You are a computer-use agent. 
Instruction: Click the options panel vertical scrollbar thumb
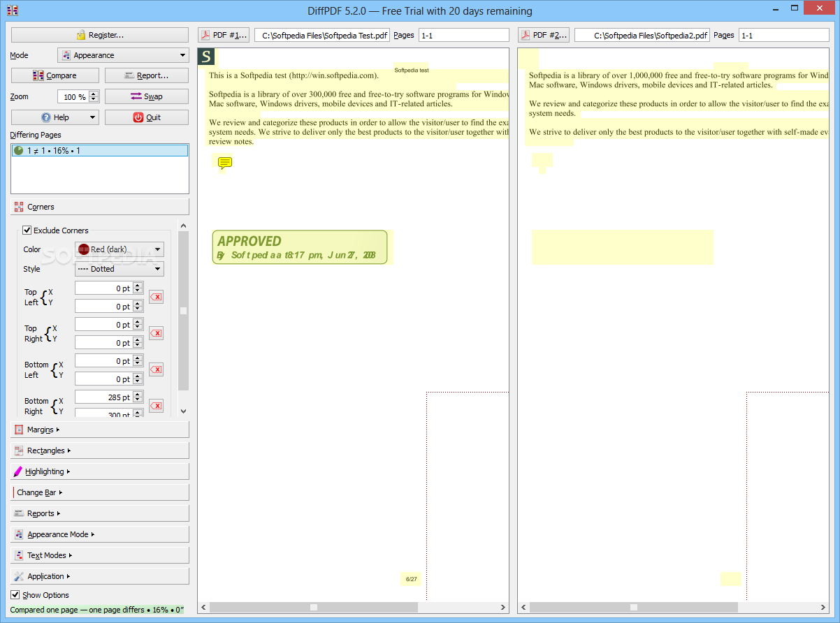[183, 311]
